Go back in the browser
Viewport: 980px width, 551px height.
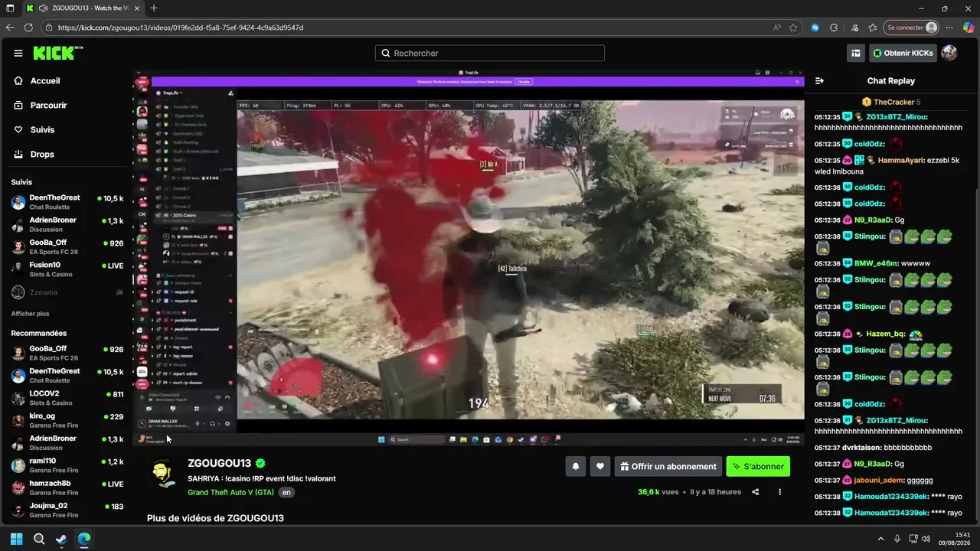point(10,28)
